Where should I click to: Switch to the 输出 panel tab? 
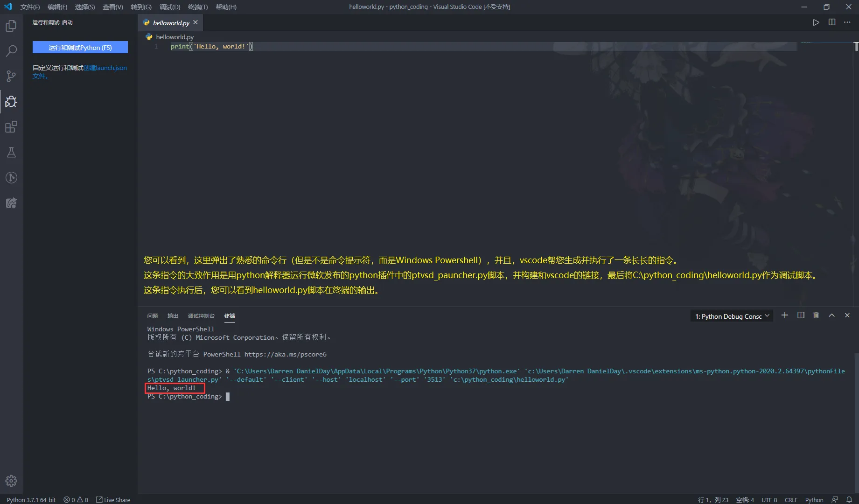click(173, 316)
